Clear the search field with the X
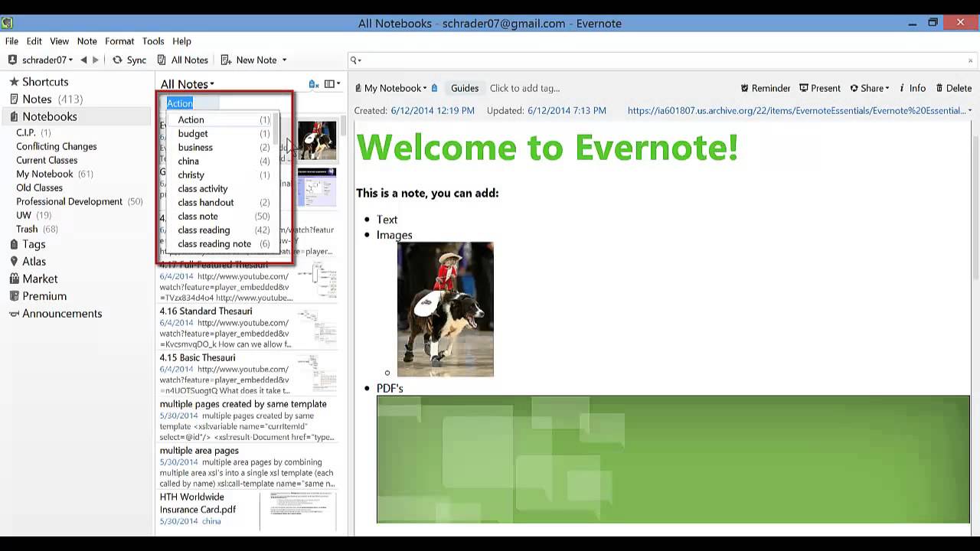 pyautogui.click(x=971, y=60)
